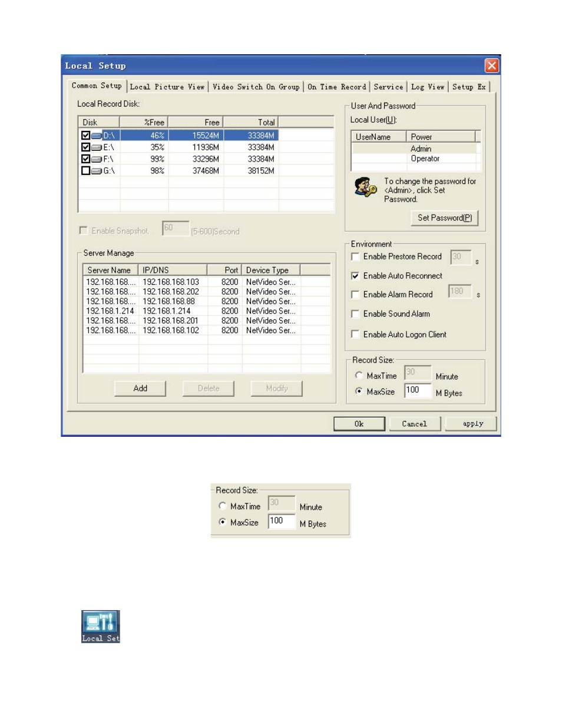Select the F:\ drive icon in disk list
The width and height of the screenshot is (562, 728).
tap(97, 159)
